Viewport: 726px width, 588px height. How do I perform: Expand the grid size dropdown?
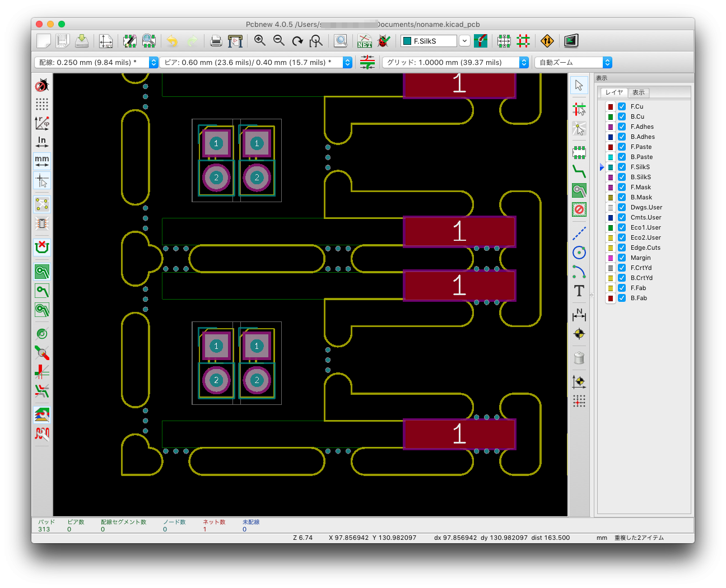coord(524,63)
